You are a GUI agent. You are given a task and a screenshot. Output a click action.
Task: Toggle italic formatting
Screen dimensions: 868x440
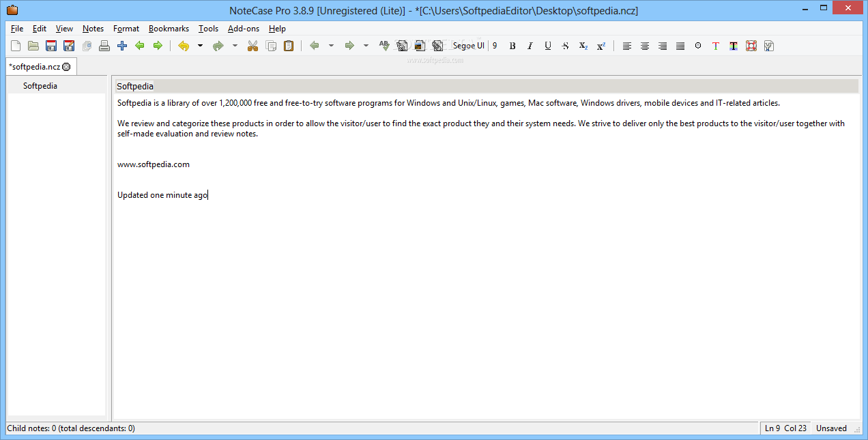pos(530,46)
